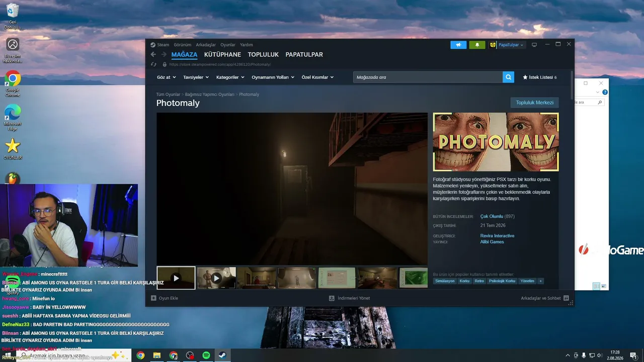Image resolution: width=644 pixels, height=362 pixels.
Task: Switch Steam to Big Picture mode
Action: [534, 45]
